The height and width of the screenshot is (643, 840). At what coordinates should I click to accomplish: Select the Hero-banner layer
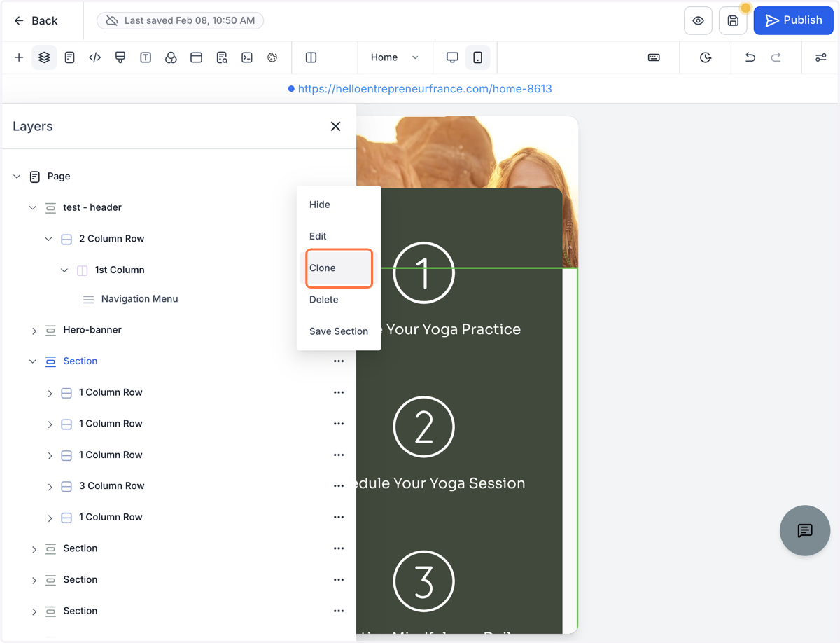pos(92,330)
